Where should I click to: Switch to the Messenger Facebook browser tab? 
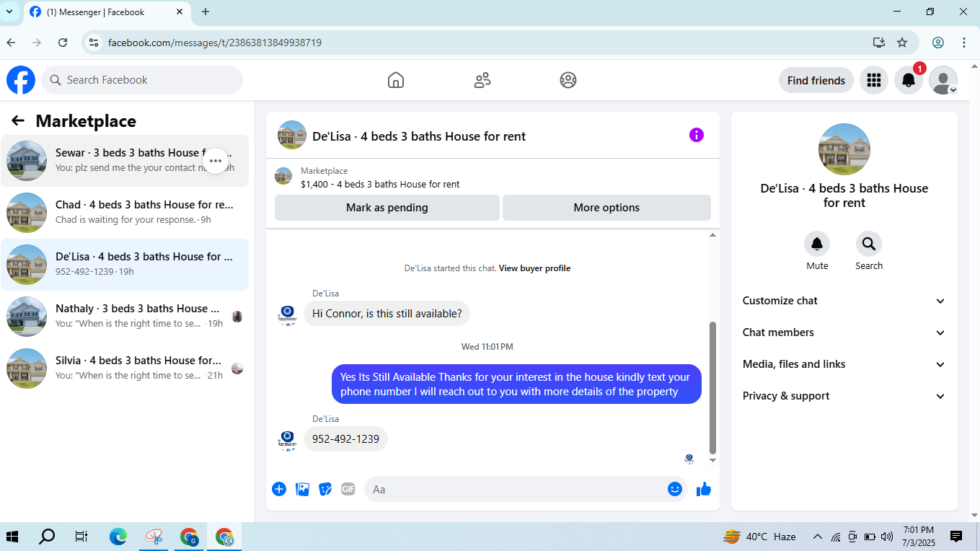coord(107,12)
